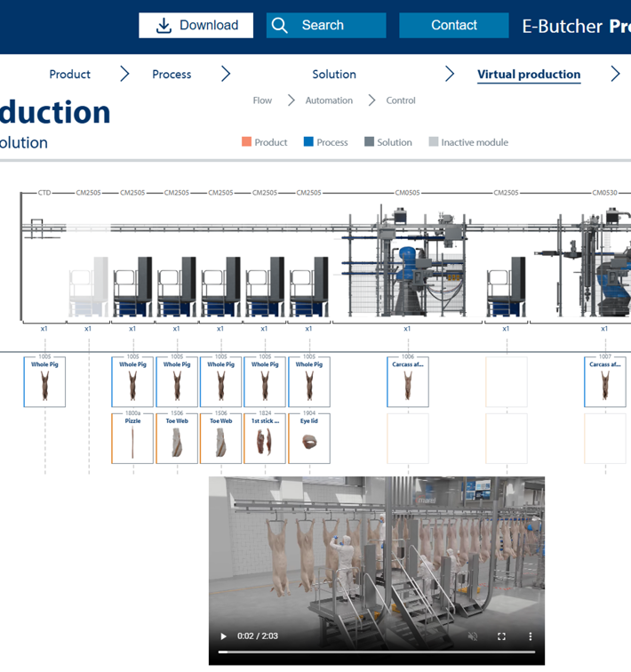
Task: Click the 1006 Carcass product card
Action: coord(408,382)
